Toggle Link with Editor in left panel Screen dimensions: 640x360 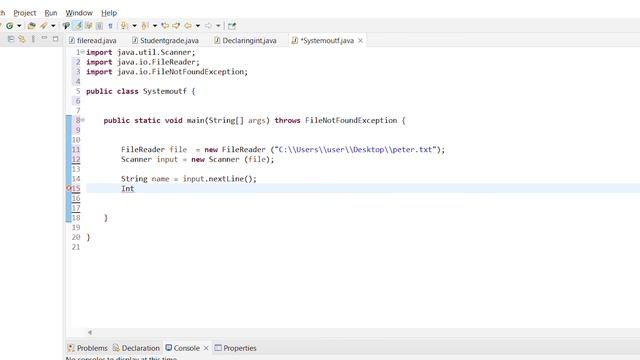click(x=22, y=40)
